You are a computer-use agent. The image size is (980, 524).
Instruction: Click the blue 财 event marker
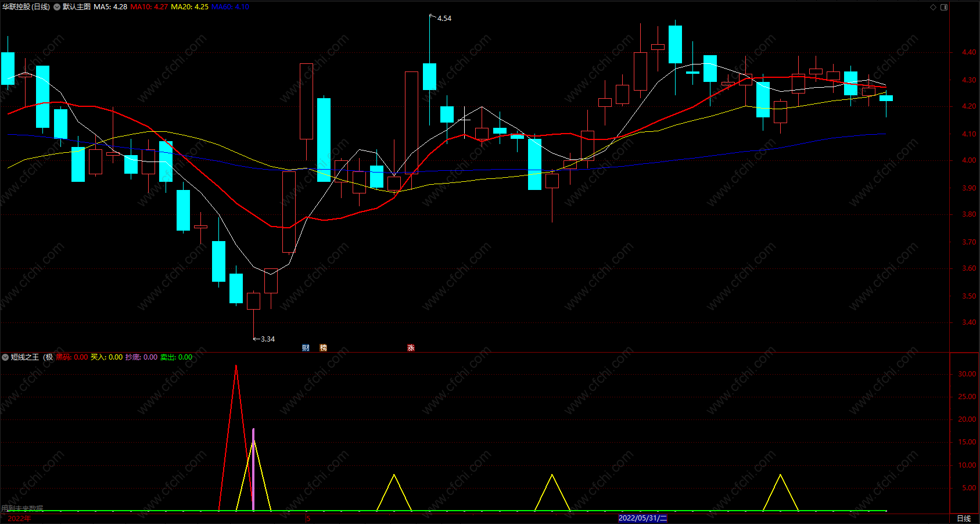coord(306,348)
